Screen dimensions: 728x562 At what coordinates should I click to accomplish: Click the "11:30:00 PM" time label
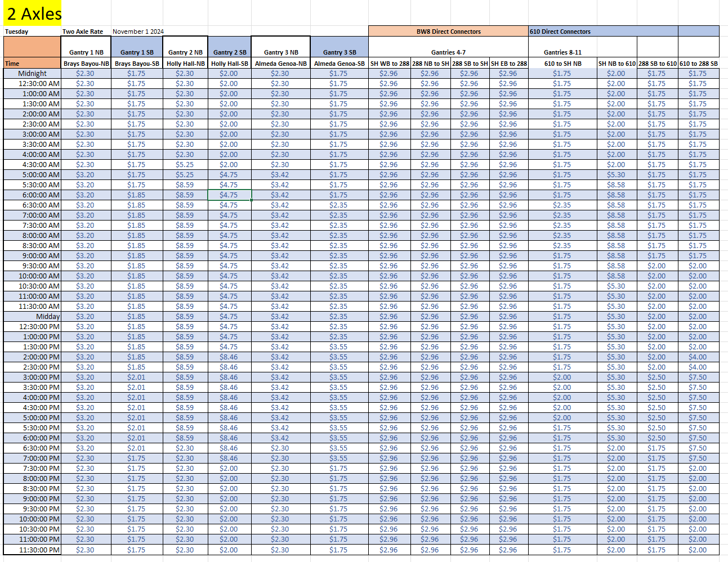coord(32,550)
